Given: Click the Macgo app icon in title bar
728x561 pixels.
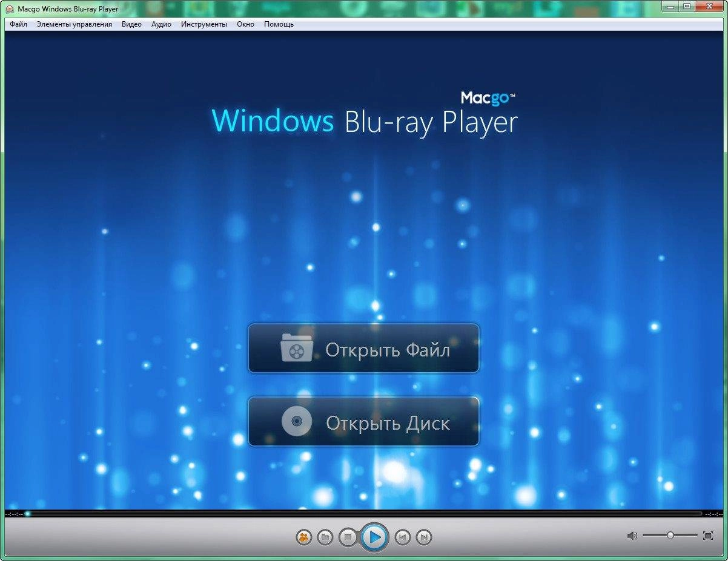Looking at the screenshot, I should pos(10,9).
